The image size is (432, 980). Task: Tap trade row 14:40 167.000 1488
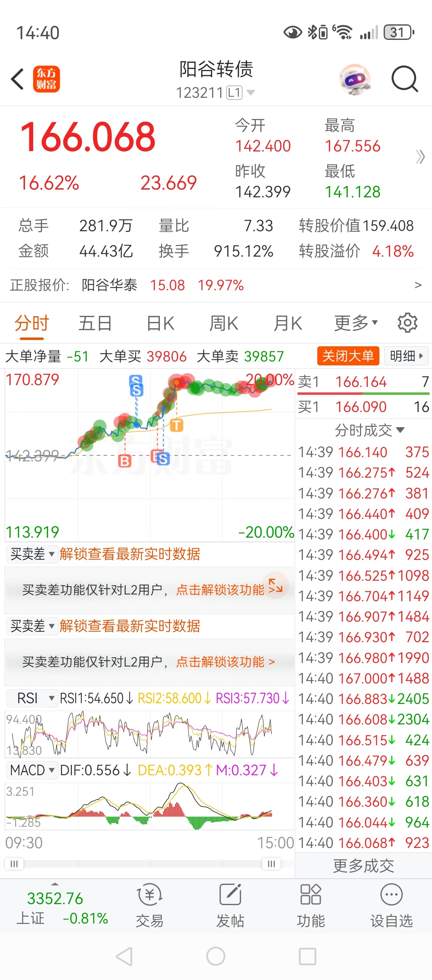364,678
